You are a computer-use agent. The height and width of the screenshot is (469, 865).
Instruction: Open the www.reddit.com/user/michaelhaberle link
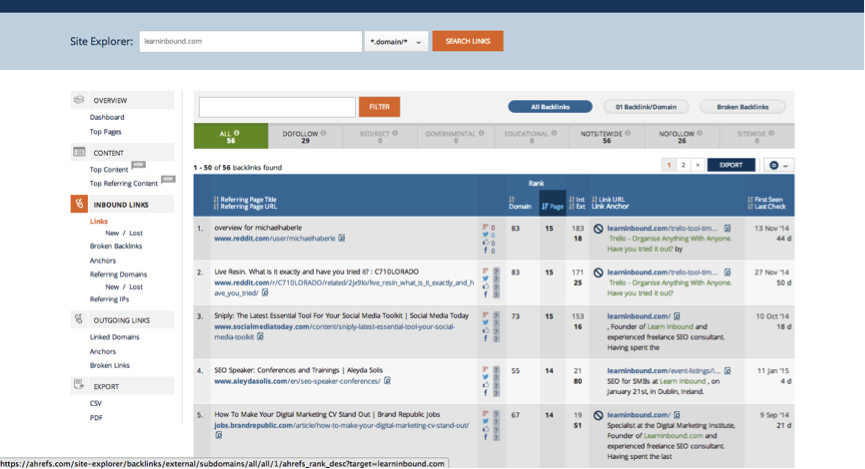(275, 238)
